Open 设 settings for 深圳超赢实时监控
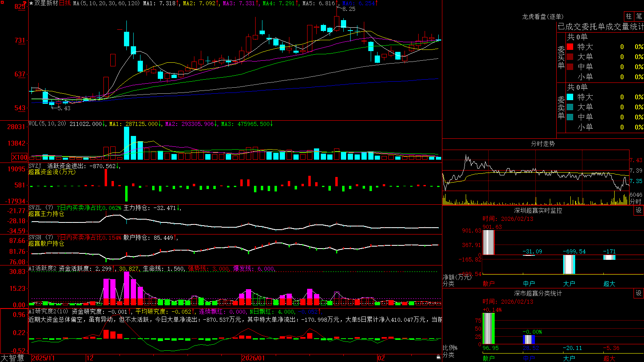The image size is (644, 362). tap(639, 210)
